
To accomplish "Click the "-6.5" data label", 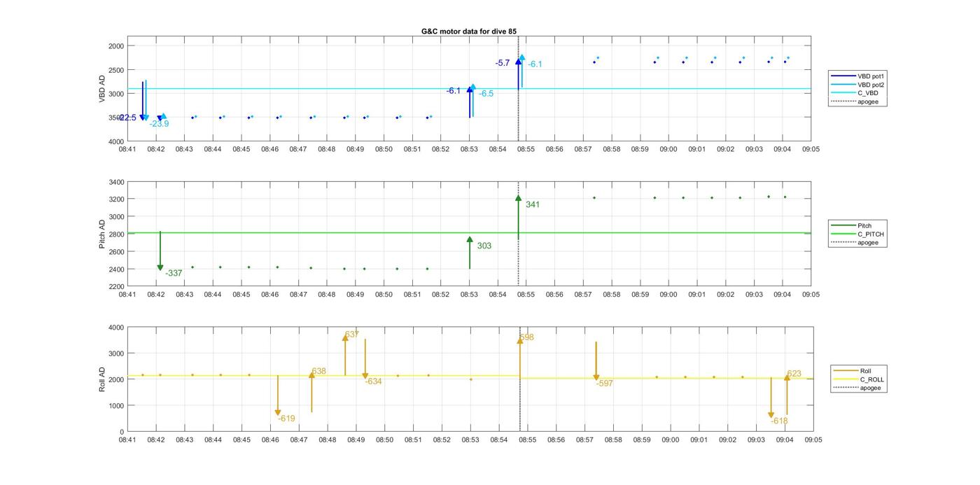I will tap(486, 94).
